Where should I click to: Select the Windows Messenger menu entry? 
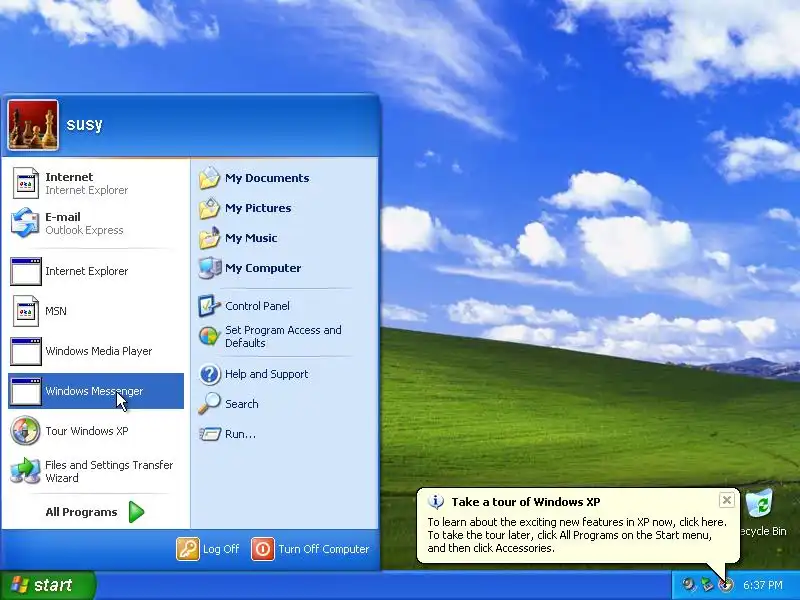96,391
